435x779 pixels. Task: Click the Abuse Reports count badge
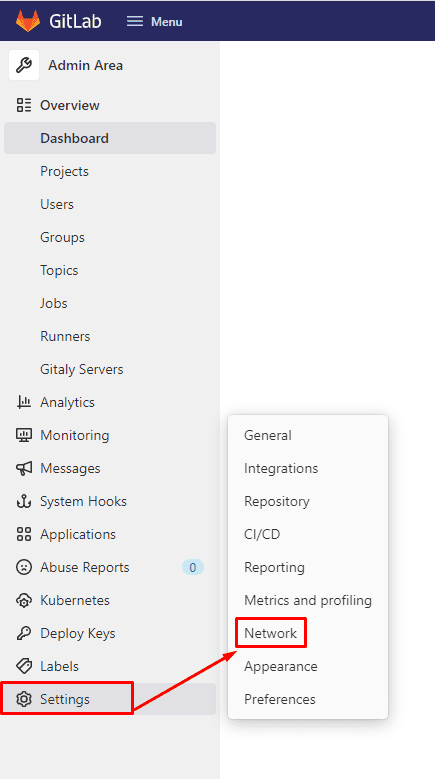pos(193,567)
